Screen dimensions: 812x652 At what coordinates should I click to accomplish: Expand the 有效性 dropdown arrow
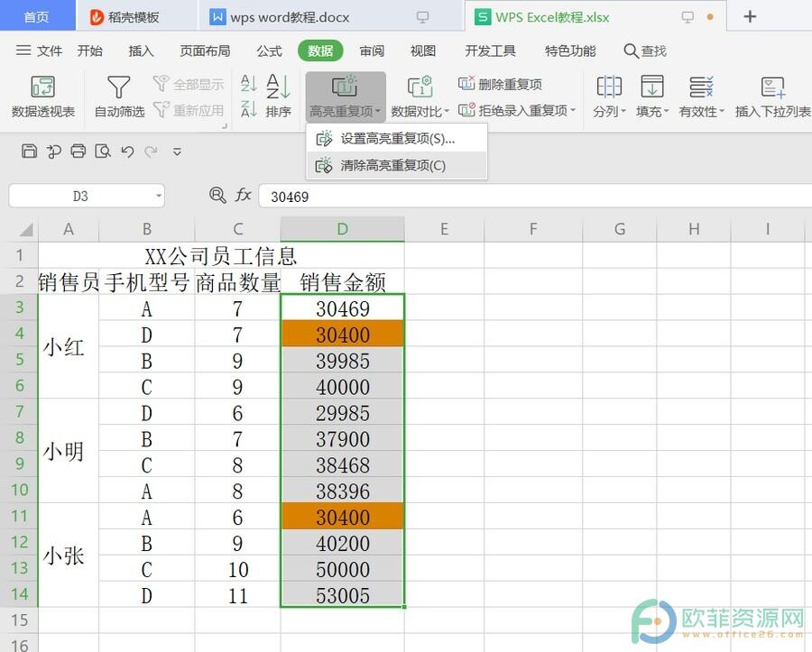[x=722, y=111]
